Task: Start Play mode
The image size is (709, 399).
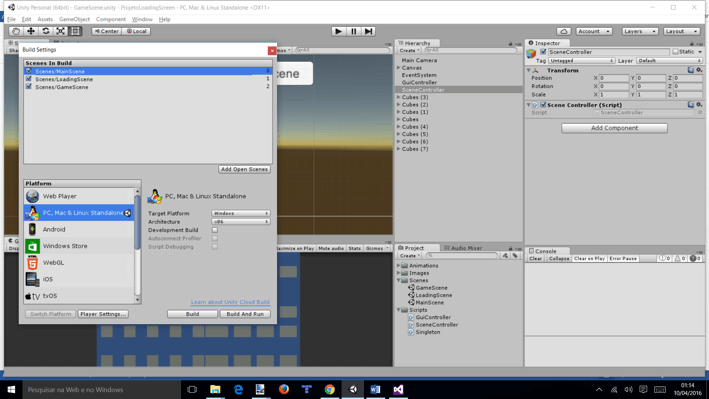Action: pos(338,31)
